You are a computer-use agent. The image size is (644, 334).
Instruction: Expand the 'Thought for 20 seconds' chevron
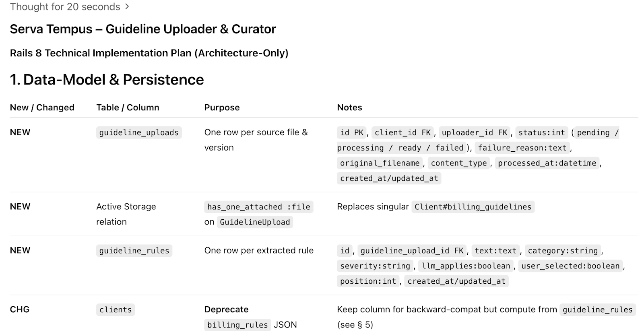127,7
